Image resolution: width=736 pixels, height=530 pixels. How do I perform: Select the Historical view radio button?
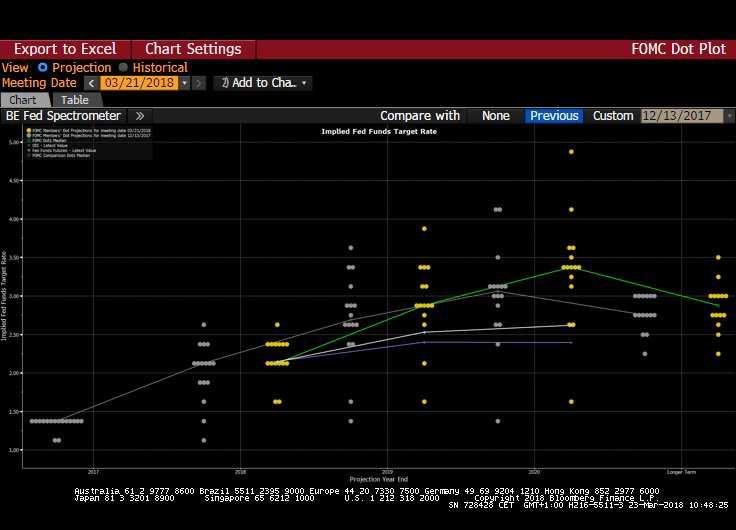pyautogui.click(x=123, y=67)
